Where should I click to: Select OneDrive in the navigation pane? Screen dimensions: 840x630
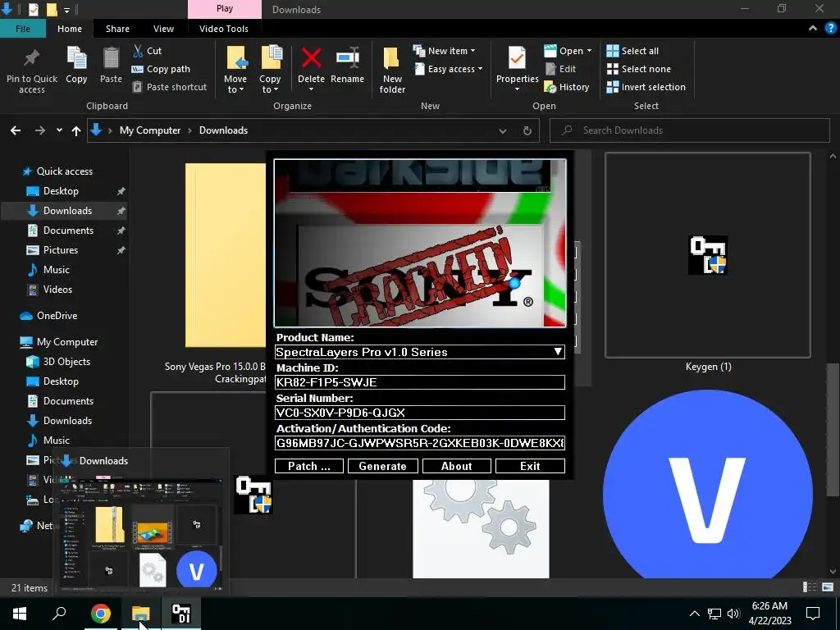[57, 316]
